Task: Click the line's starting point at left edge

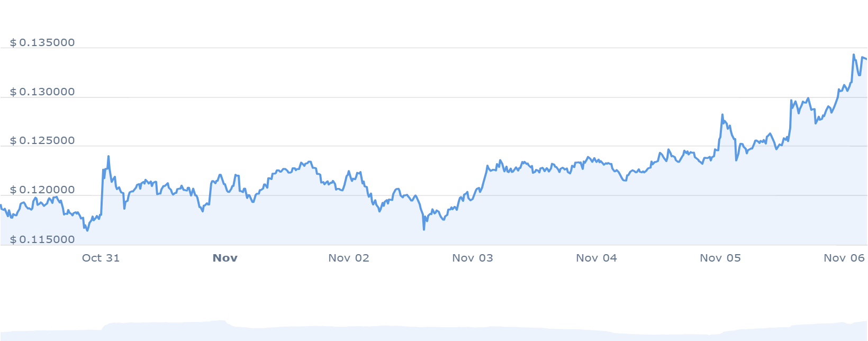Action: coord(1,205)
